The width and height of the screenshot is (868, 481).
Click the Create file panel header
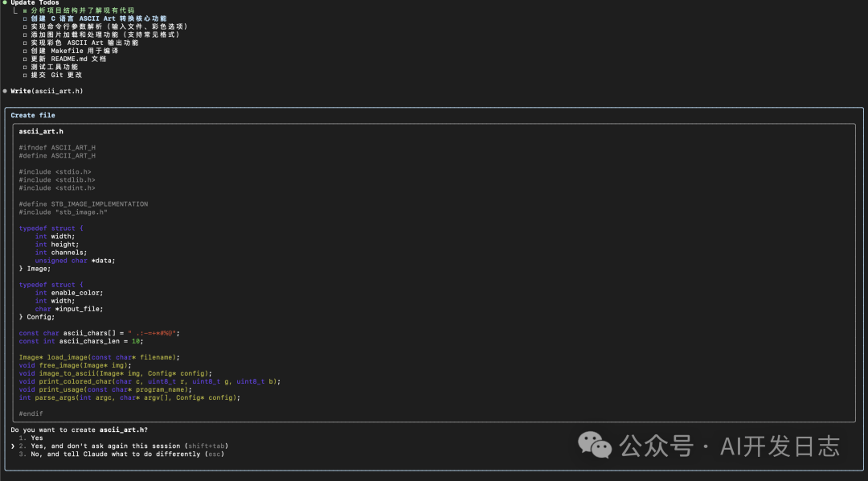(32, 115)
